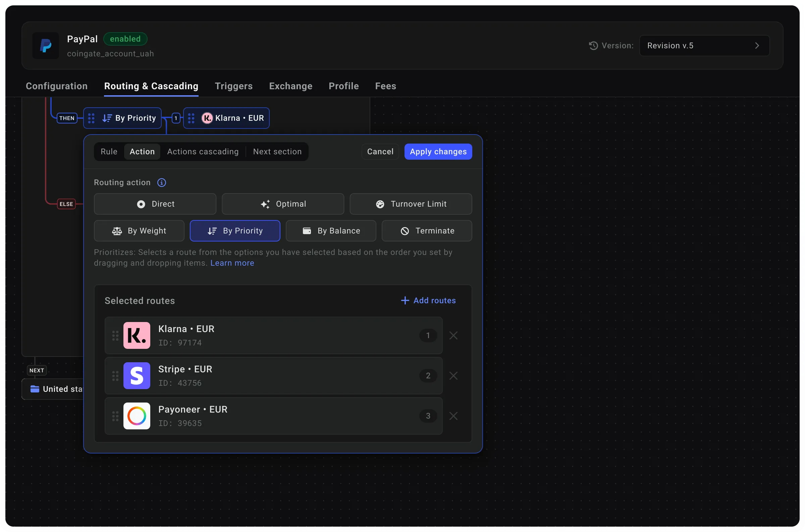Grab drag handle on By Priority node
The height and width of the screenshot is (532, 805).
coord(91,118)
